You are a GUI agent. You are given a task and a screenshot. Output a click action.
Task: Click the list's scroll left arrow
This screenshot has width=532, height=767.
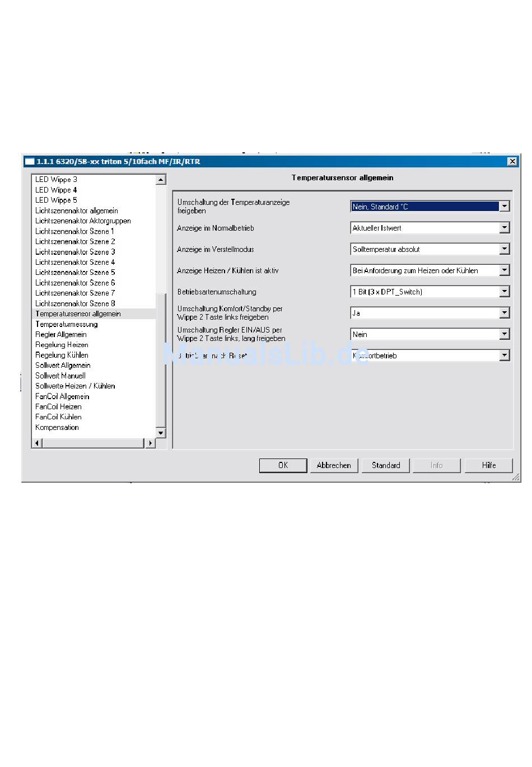[37, 443]
